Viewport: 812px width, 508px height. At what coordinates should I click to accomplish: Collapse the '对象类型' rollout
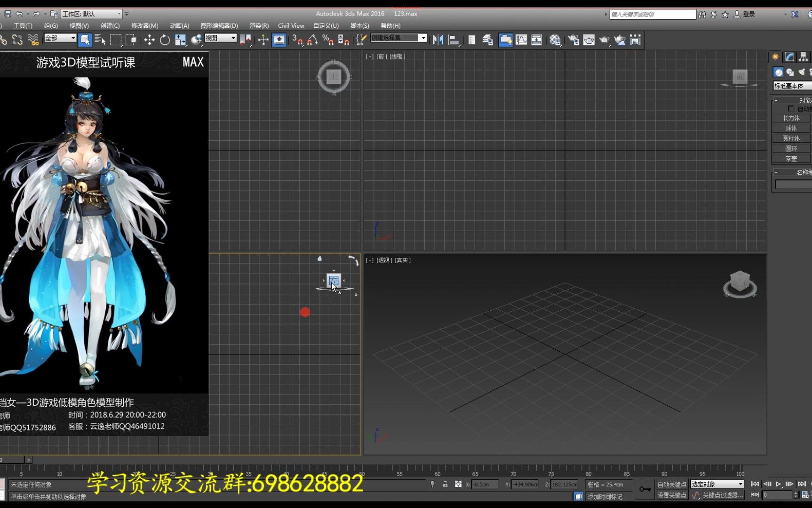point(776,100)
